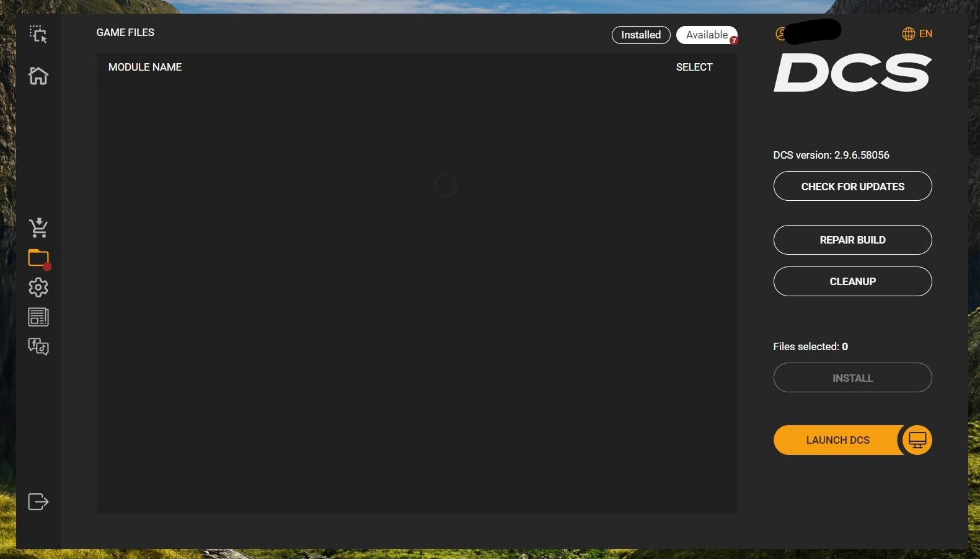Open the Settings gear icon
This screenshot has width=980, height=559.
(38, 287)
